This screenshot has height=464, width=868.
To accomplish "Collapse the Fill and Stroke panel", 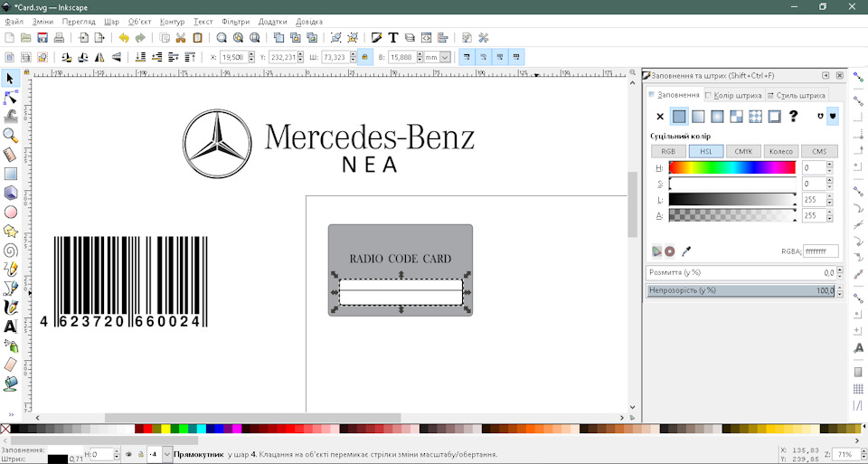I will [x=826, y=75].
